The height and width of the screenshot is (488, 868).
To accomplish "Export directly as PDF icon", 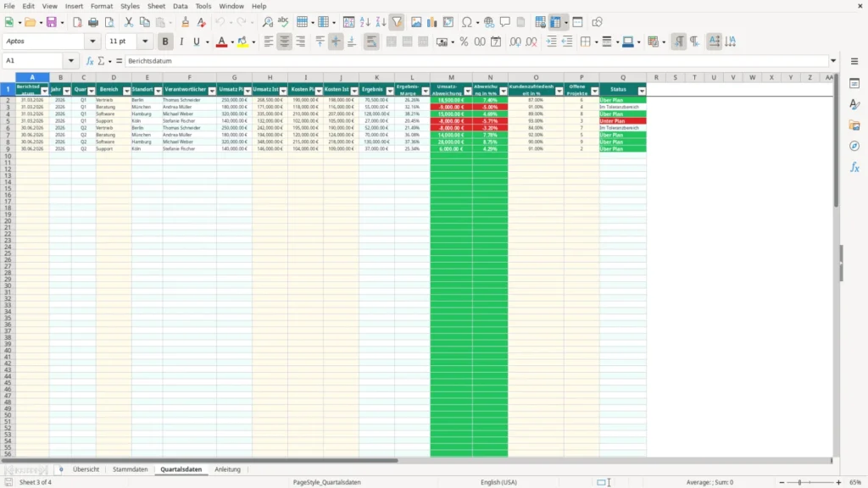I will [x=77, y=22].
